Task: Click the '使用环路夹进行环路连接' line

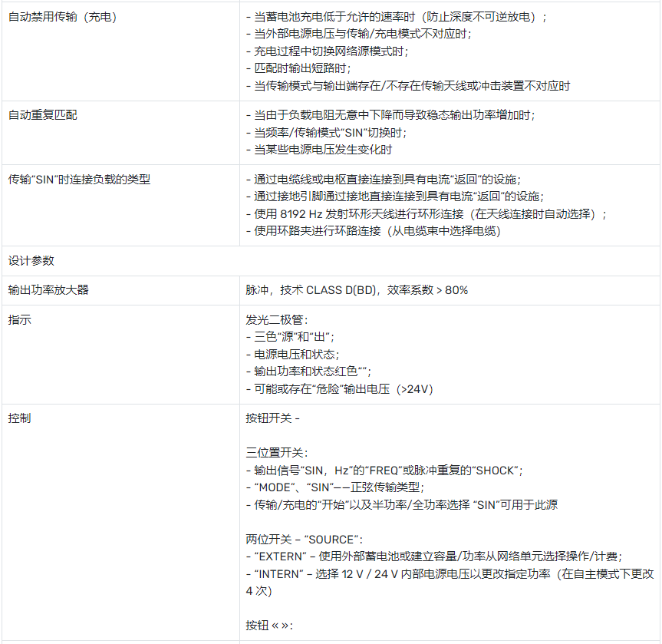Action: tap(374, 231)
